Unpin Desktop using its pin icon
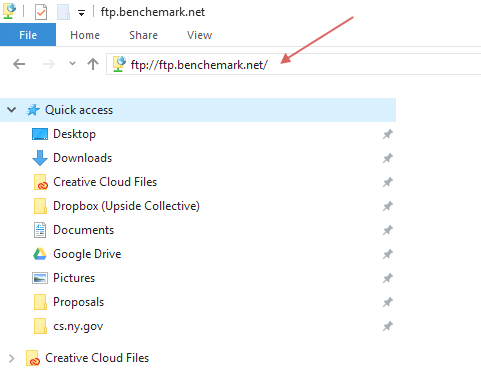 pos(387,134)
